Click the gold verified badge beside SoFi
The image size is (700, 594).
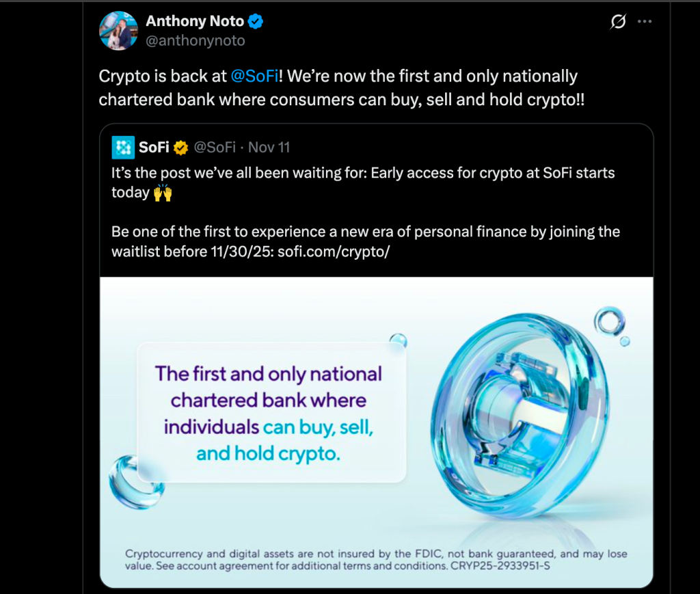click(x=181, y=147)
